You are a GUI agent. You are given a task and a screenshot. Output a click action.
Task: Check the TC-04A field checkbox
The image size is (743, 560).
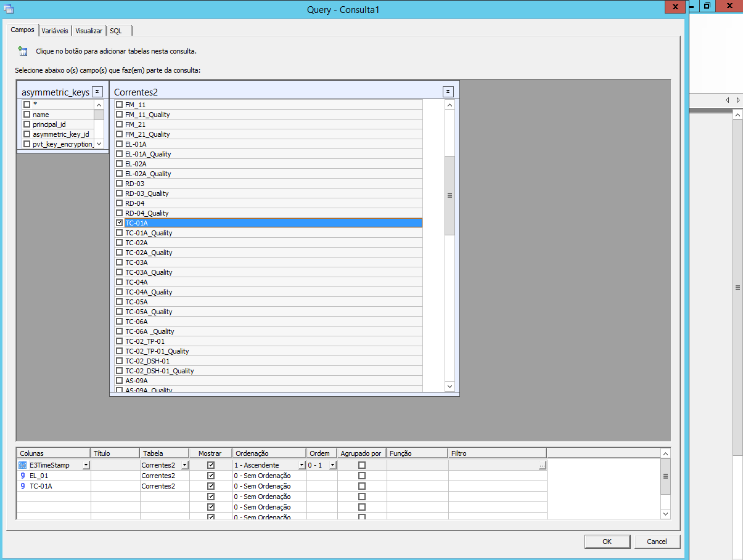pos(120,282)
